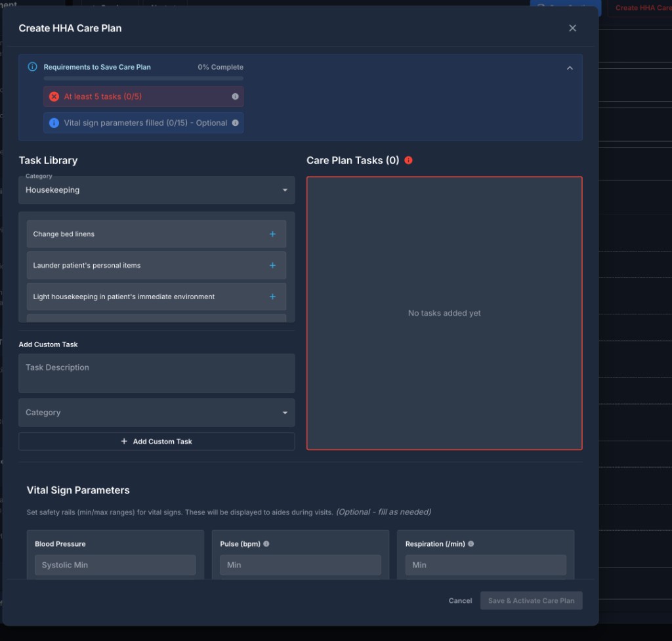
Task: Click info icon next to Pulse (bpm)
Action: click(266, 544)
